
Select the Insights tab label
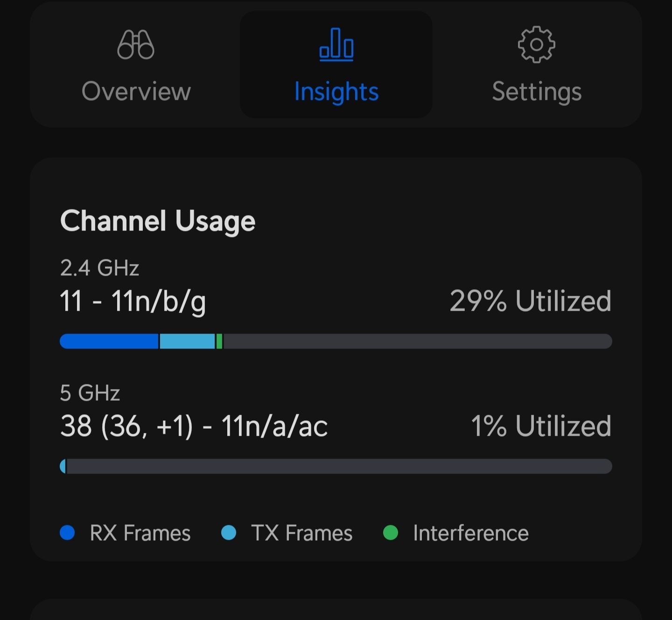(x=336, y=91)
